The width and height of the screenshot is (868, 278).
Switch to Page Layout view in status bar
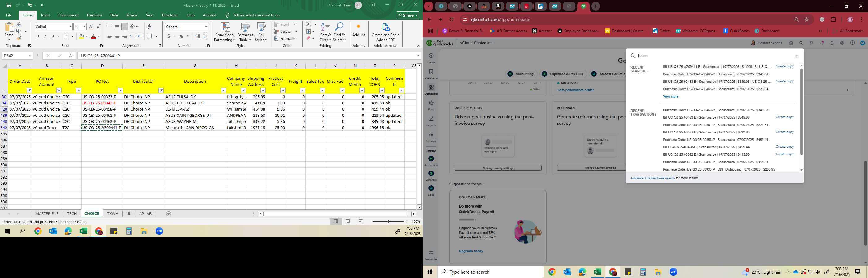(x=348, y=221)
